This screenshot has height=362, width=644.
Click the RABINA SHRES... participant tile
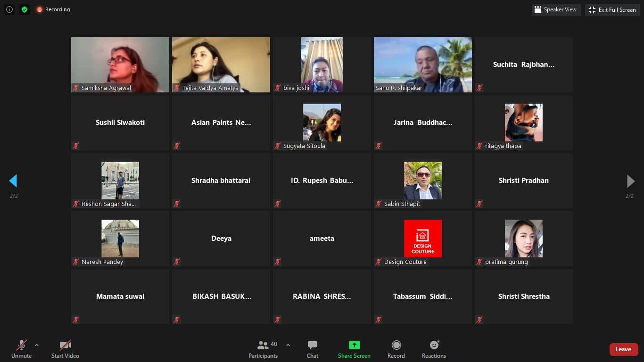click(x=322, y=296)
